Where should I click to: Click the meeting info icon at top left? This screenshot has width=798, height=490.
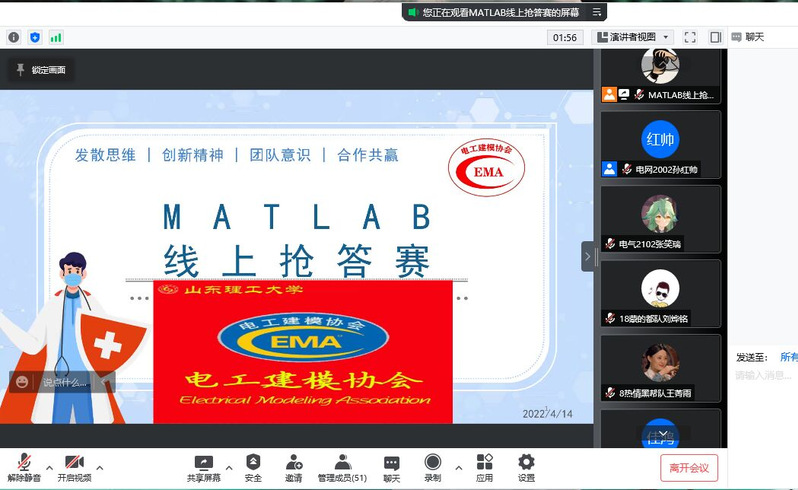pyautogui.click(x=14, y=37)
